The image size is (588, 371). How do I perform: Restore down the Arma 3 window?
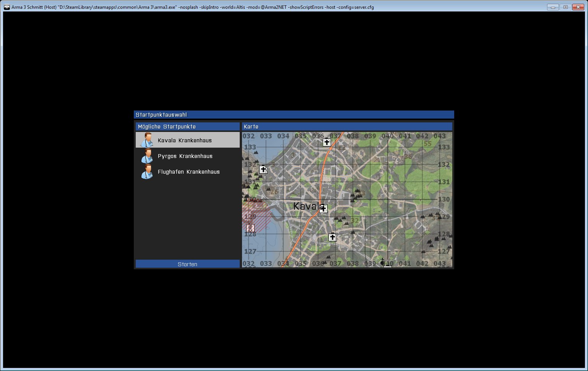(565, 7)
